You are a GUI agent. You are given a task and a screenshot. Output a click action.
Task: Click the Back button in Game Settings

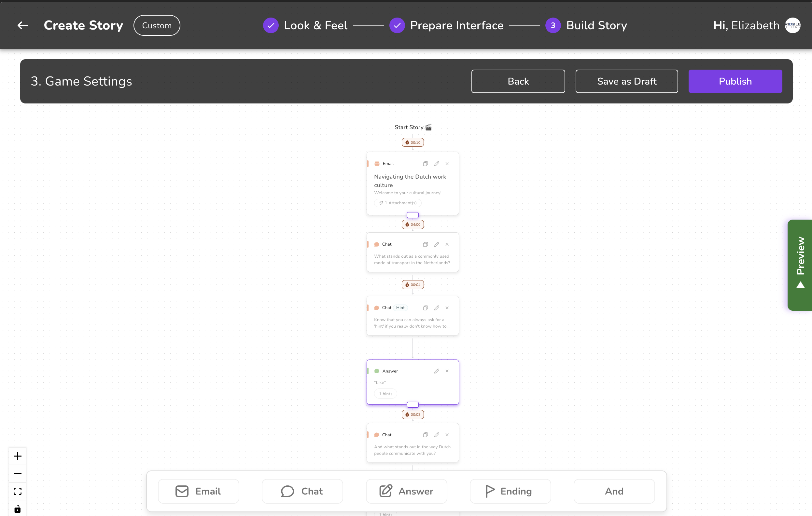point(518,81)
